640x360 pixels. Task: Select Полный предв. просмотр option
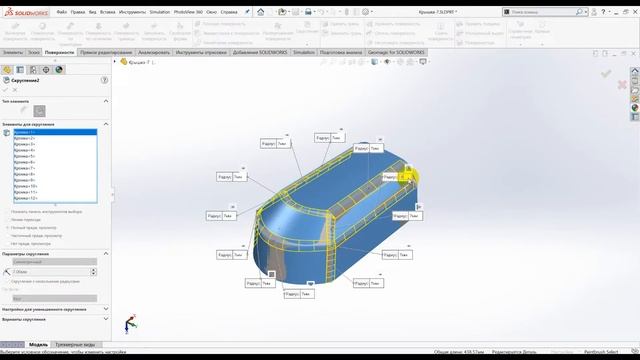click(x=7, y=228)
